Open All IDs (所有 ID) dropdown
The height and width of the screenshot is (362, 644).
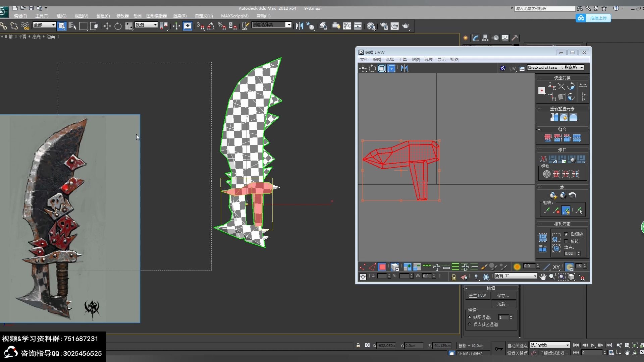tap(516, 276)
